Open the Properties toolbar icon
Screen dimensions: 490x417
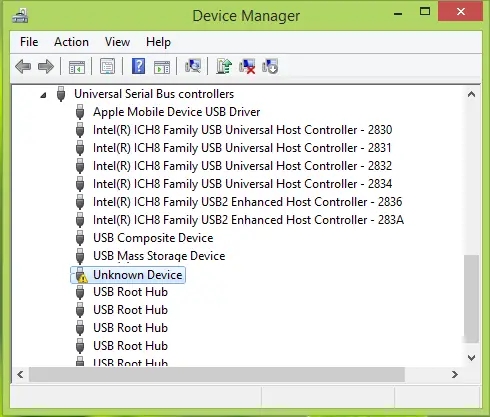(107, 66)
